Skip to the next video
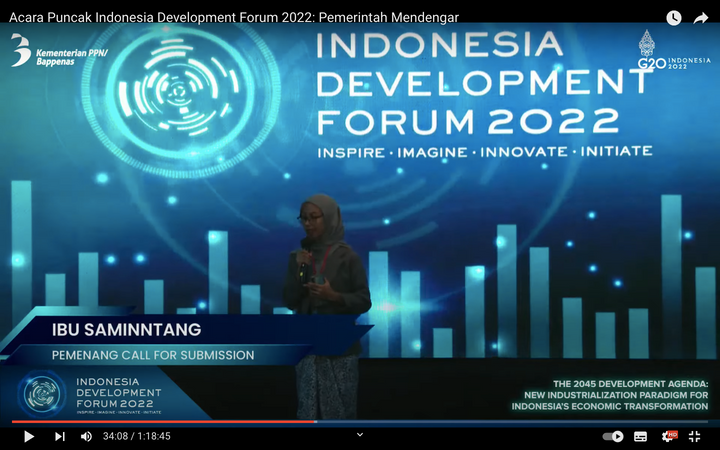Viewport: 720px width, 450px height. (59, 436)
